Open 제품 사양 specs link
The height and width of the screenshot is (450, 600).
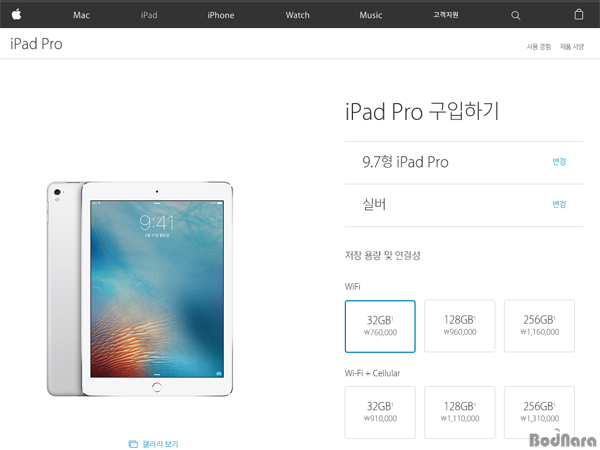coord(572,47)
